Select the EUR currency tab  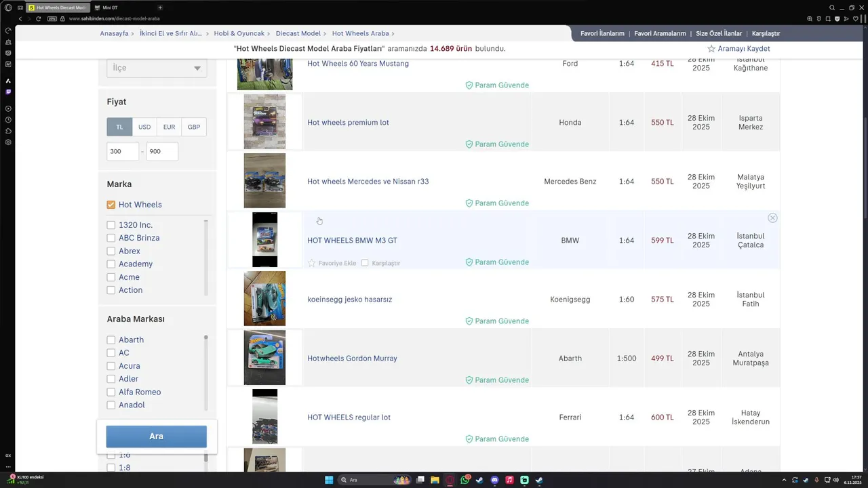click(169, 127)
